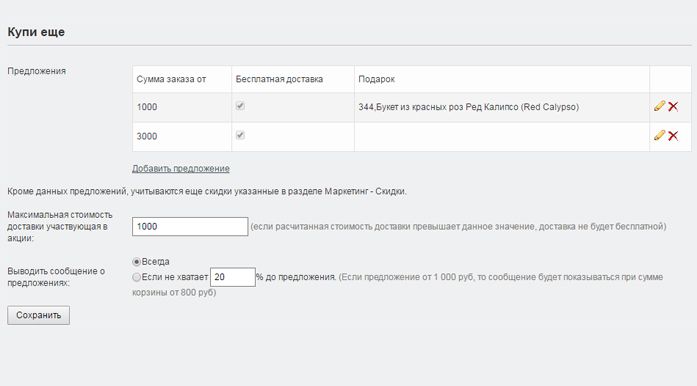The width and height of the screenshot is (697, 386).
Task: Edit the 1000 order offer with pencil icon
Action: coord(660,106)
